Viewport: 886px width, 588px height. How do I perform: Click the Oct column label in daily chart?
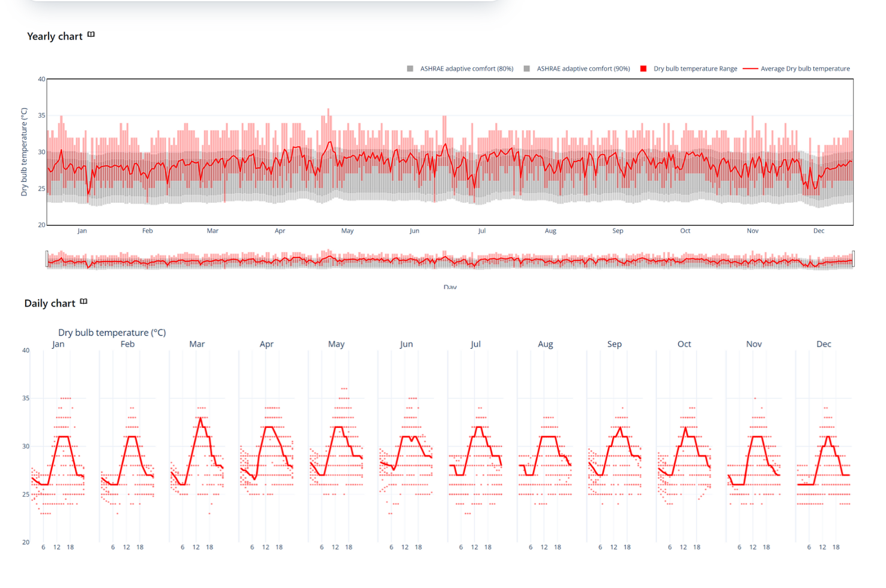coord(684,344)
